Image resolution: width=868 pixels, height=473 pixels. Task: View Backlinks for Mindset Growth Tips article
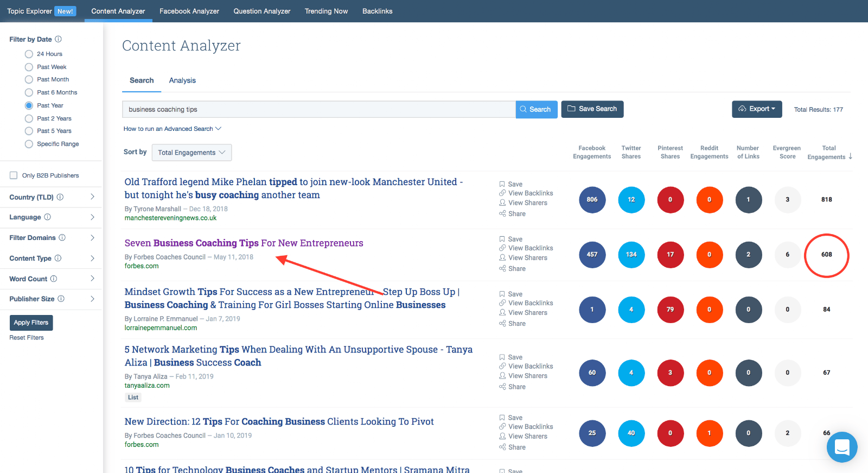click(x=526, y=303)
